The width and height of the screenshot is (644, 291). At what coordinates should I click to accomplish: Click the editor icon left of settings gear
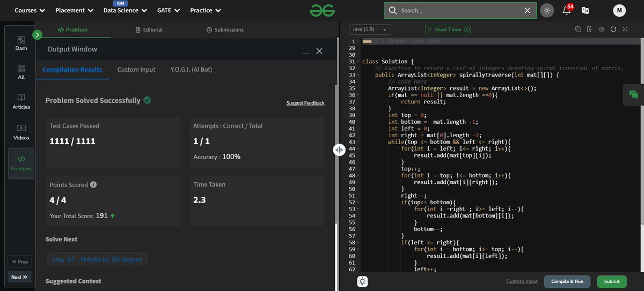coord(589,29)
